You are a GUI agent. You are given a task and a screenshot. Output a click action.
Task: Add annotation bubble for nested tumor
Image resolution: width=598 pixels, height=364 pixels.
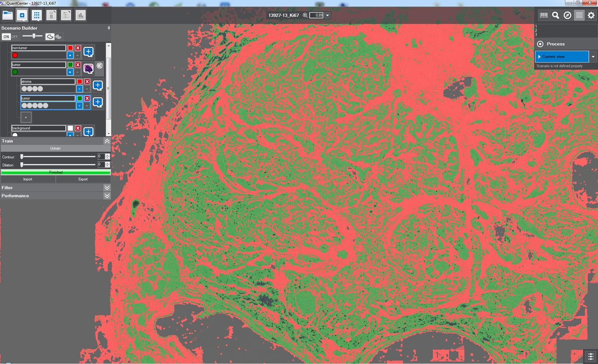[98, 102]
